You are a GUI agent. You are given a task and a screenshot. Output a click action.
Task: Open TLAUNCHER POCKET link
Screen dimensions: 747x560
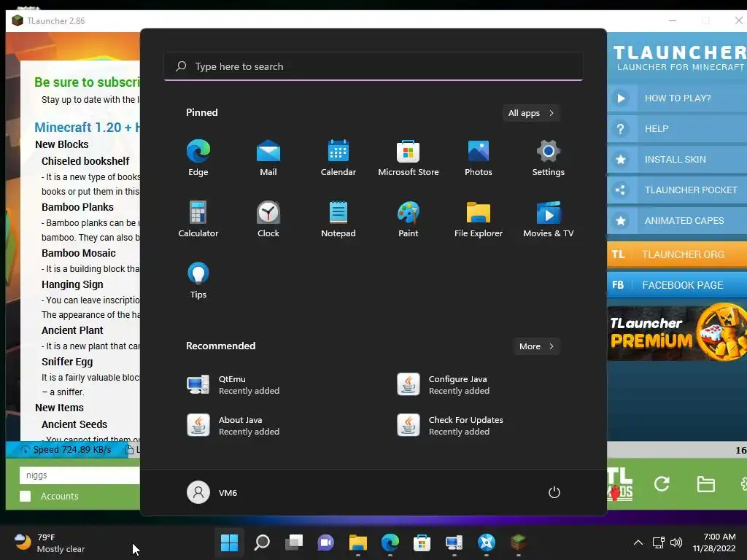coord(677,190)
